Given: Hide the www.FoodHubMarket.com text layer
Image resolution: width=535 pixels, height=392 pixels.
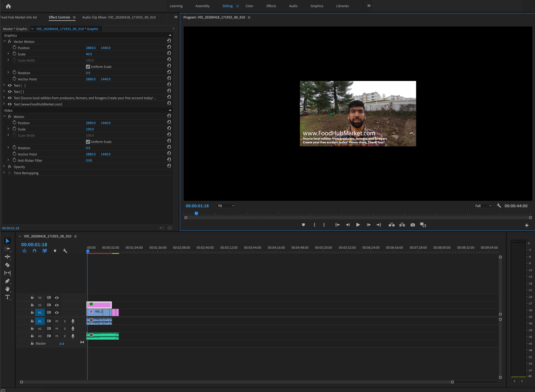Looking at the screenshot, I should pos(10,104).
